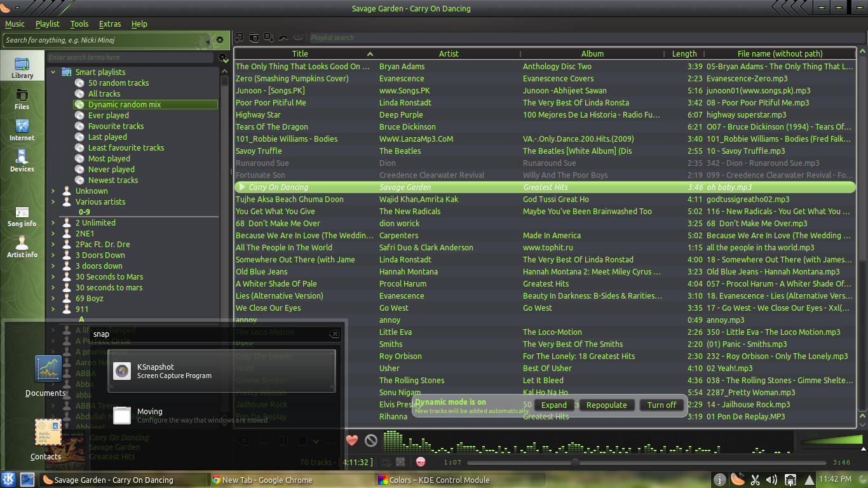Screen dimensions: 868x488
Task: Click the load playlist toolbar icon
Action: click(x=254, y=37)
